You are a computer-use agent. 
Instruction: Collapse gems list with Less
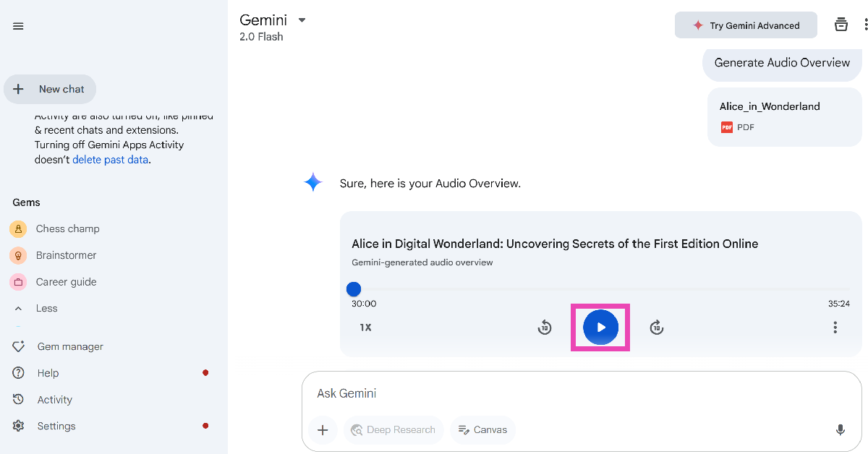pyautogui.click(x=46, y=308)
